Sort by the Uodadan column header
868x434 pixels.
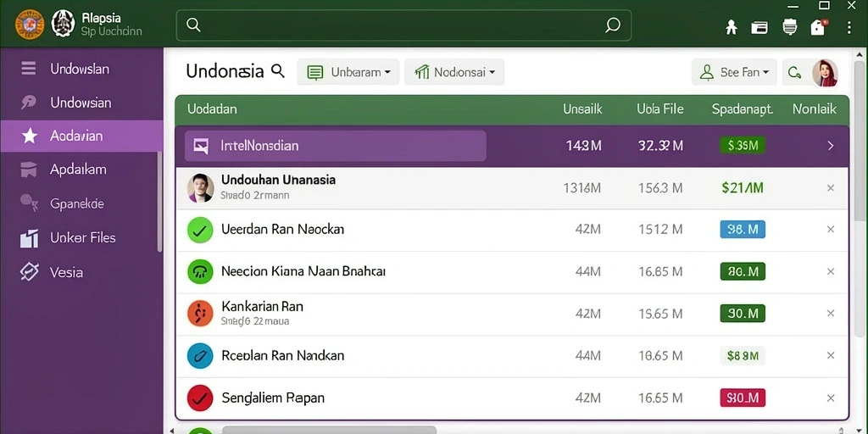(x=212, y=109)
